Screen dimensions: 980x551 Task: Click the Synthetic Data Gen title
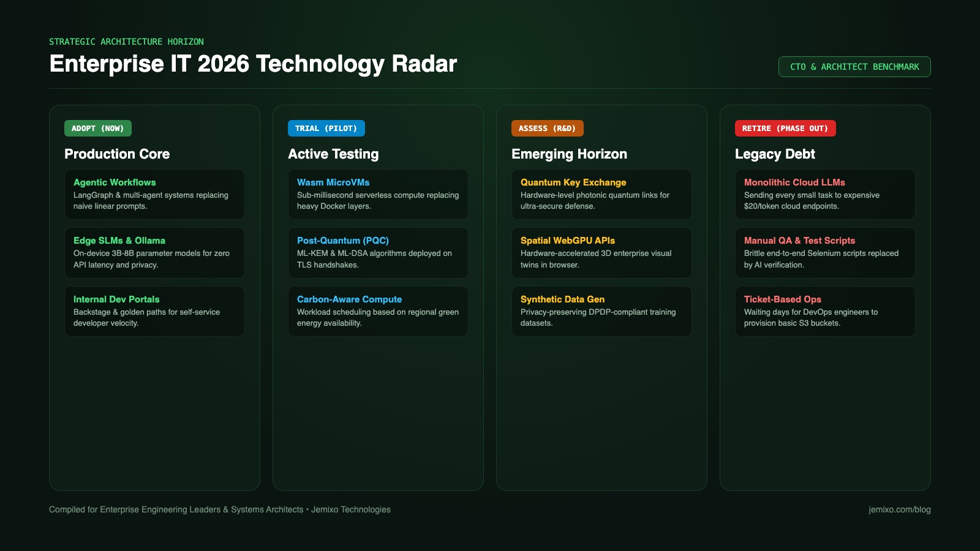562,299
